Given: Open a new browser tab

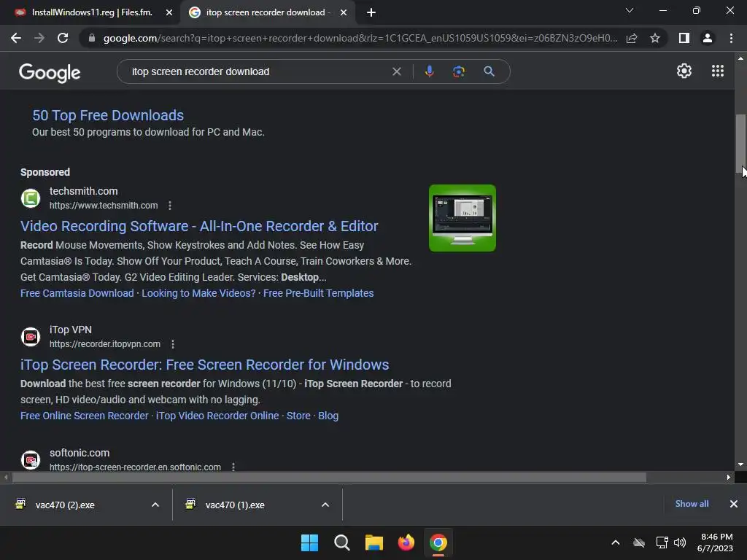Looking at the screenshot, I should [x=371, y=12].
